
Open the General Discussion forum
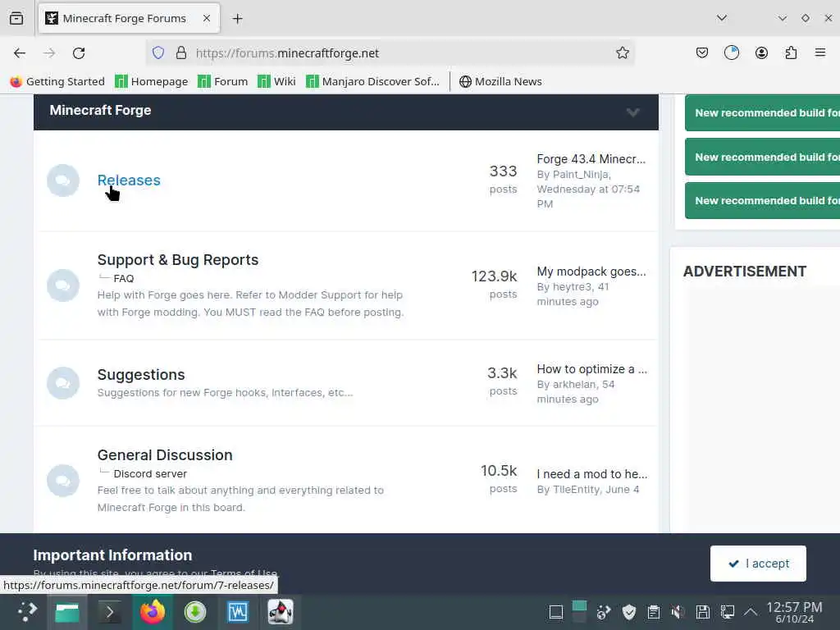coord(165,454)
